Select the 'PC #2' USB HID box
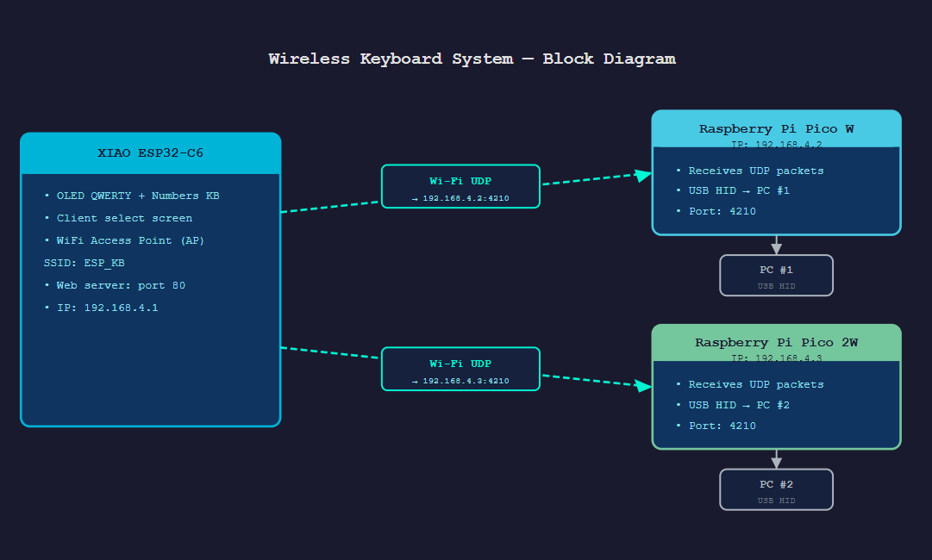The height and width of the screenshot is (560, 932). (776, 490)
